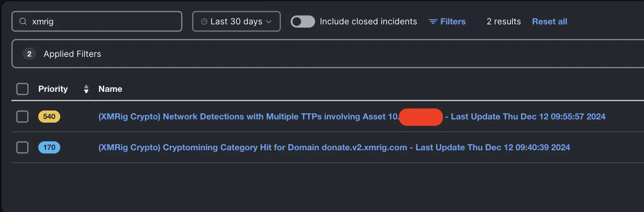Click the Priority sort arrows icon
This screenshot has width=644, height=212.
[86, 89]
